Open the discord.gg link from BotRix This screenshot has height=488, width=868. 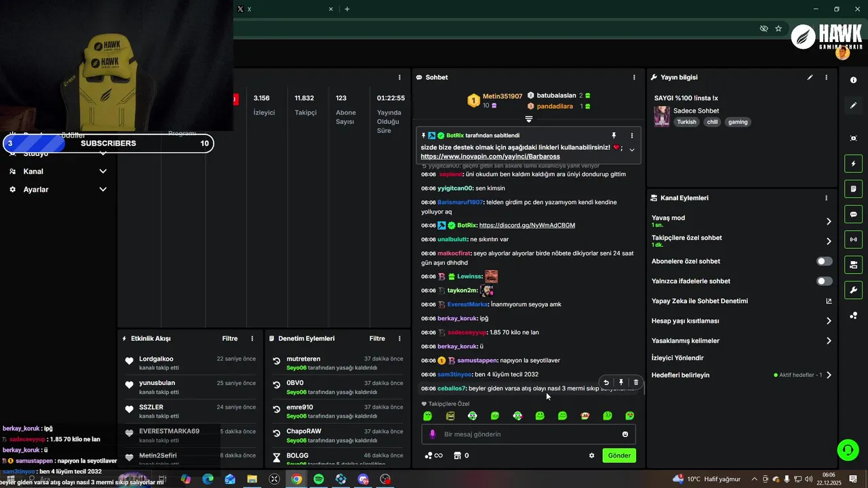527,225
